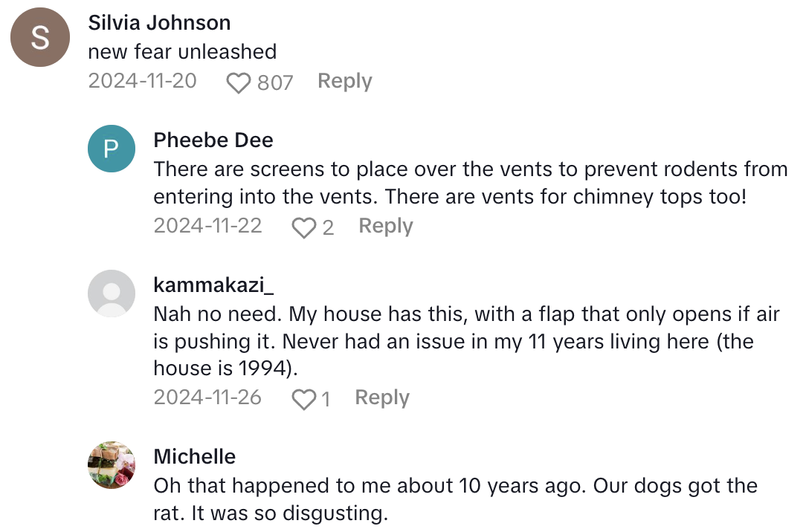Click Pheebe Dee's teal "P" avatar
This screenshot has width=806, height=532.
[x=112, y=149]
